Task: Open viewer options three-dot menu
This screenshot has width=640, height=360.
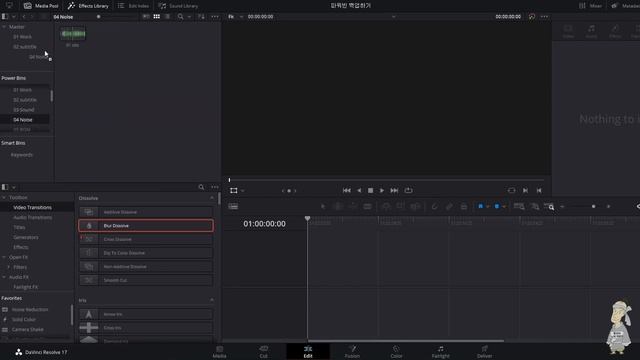Action: click(544, 17)
